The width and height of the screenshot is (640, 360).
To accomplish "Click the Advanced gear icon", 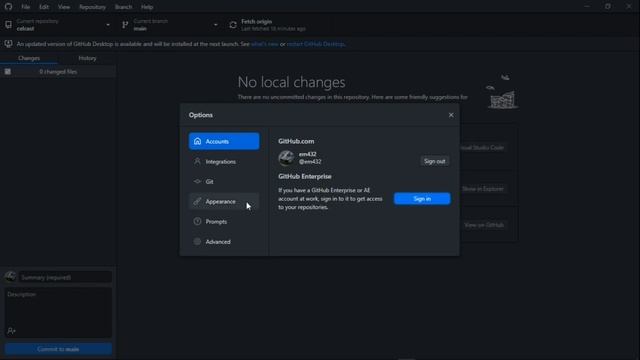I will click(198, 242).
